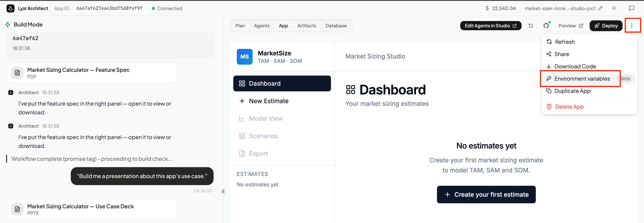
Task: Click the Market Sizing Studio header title
Action: pos(375,56)
